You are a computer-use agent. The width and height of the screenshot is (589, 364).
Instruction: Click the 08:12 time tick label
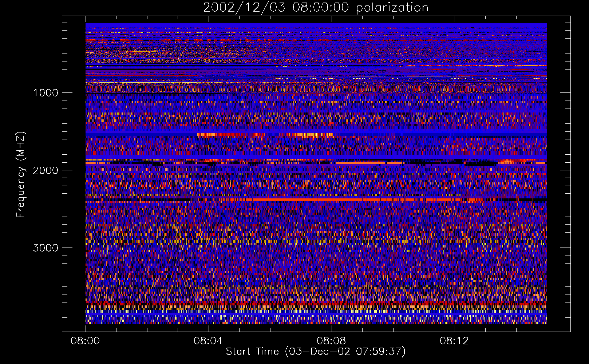[x=454, y=341]
